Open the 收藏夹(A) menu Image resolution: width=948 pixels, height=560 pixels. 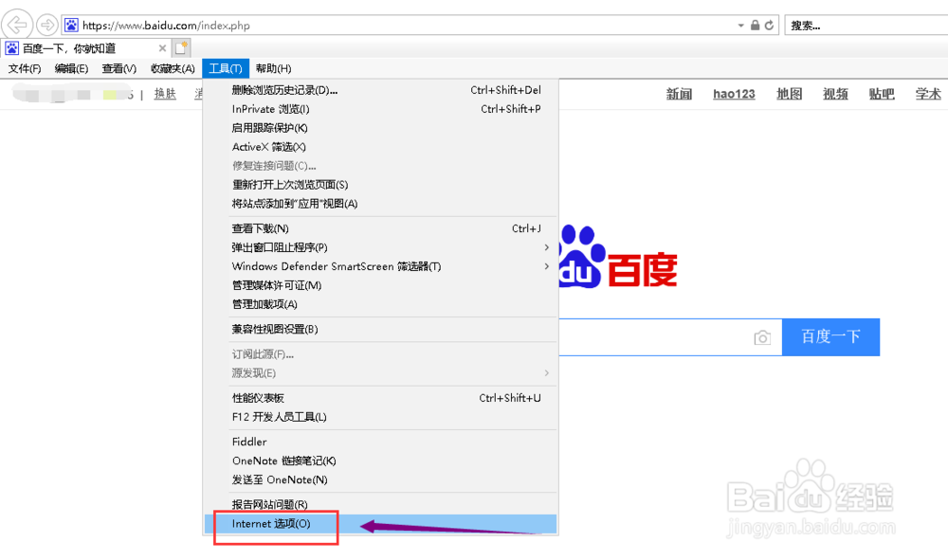point(172,68)
